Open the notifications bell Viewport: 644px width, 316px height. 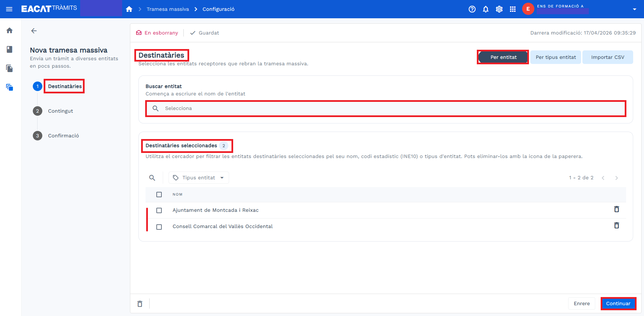486,9
